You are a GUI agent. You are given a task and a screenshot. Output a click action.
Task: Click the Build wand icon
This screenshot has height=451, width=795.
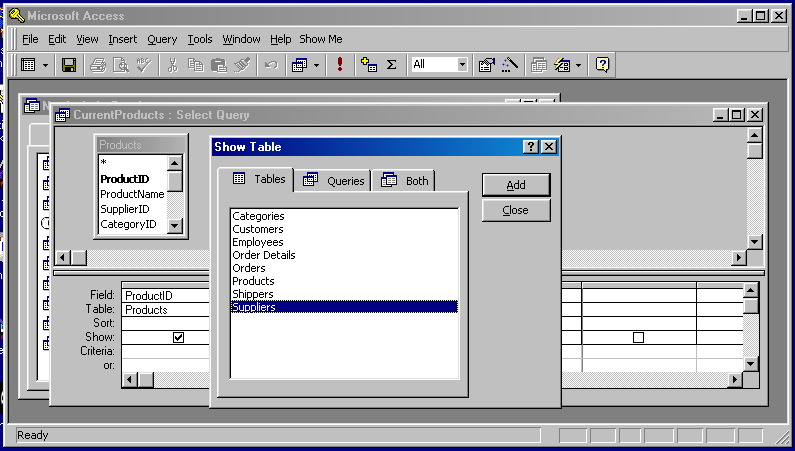click(x=510, y=65)
